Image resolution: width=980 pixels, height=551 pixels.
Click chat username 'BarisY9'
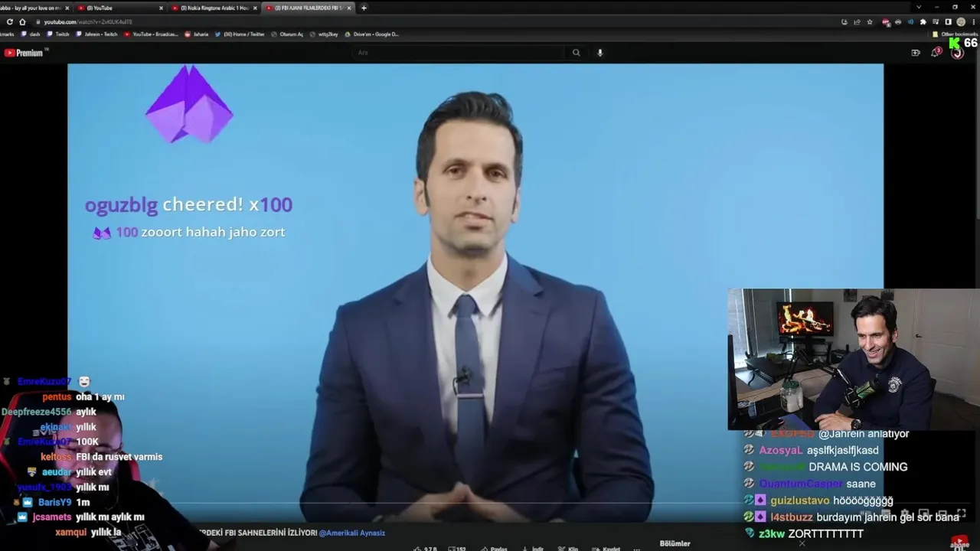click(x=55, y=503)
